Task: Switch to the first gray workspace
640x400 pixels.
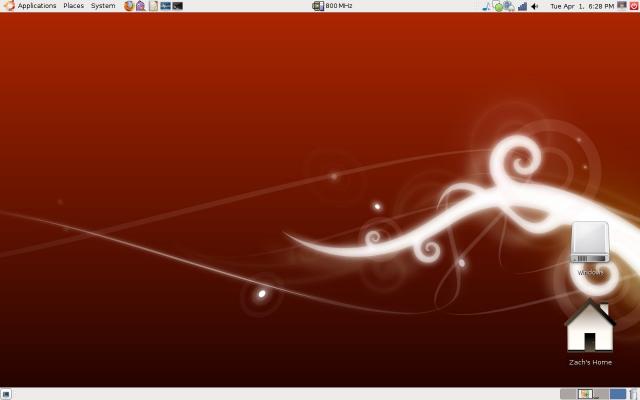Action: 568,394
